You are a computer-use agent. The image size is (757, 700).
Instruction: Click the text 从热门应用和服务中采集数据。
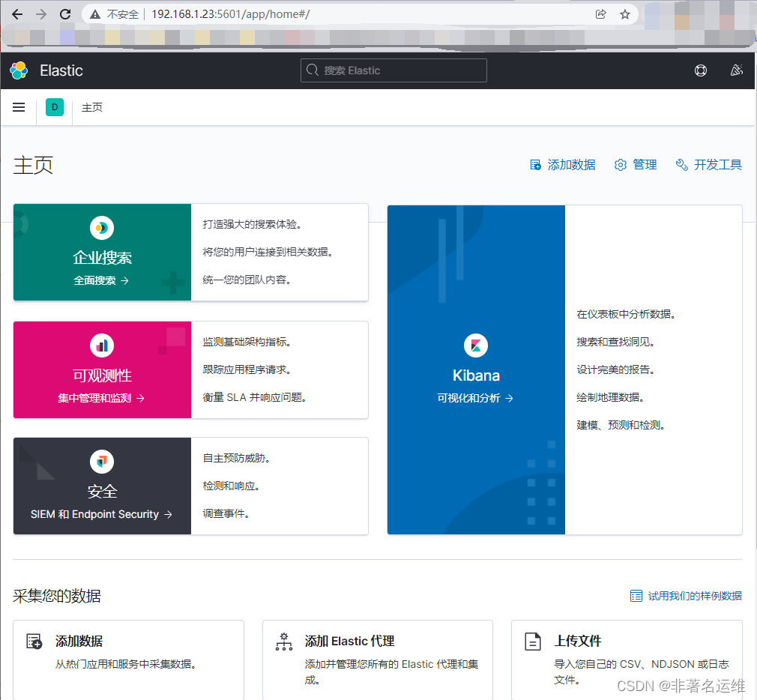click(125, 664)
